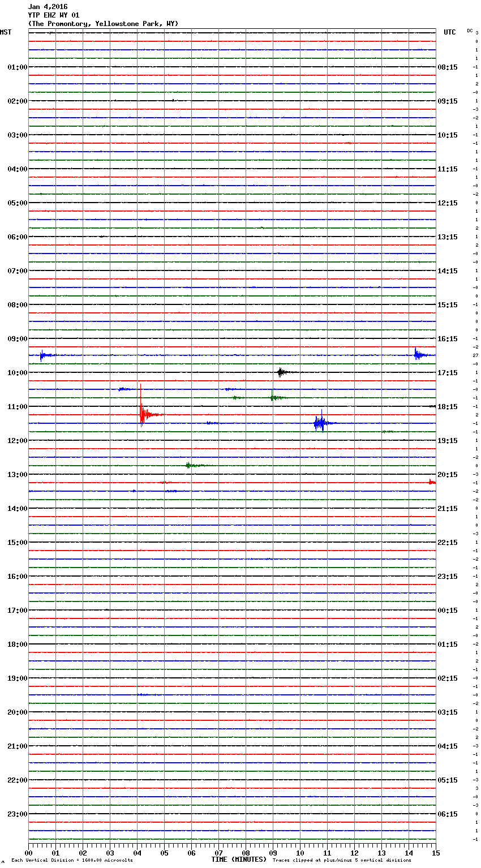Click the UTC timezone label
Screen dimensions: 481x868
coord(449,32)
